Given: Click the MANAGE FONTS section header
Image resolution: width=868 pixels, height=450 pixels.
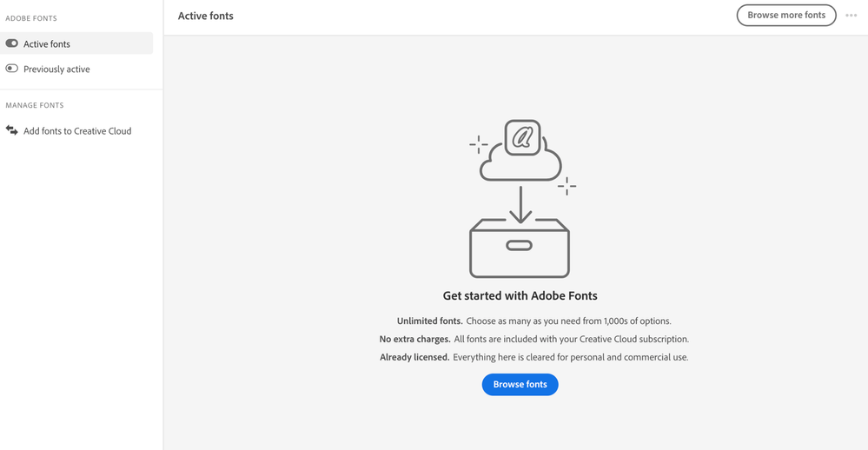Looking at the screenshot, I should pos(35,105).
